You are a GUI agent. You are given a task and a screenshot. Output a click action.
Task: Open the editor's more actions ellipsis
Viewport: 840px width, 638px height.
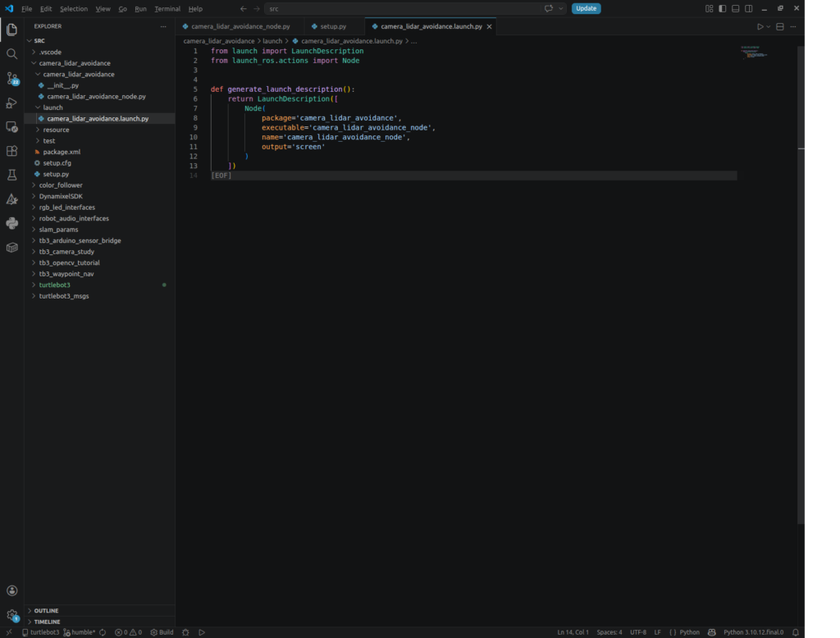793,26
